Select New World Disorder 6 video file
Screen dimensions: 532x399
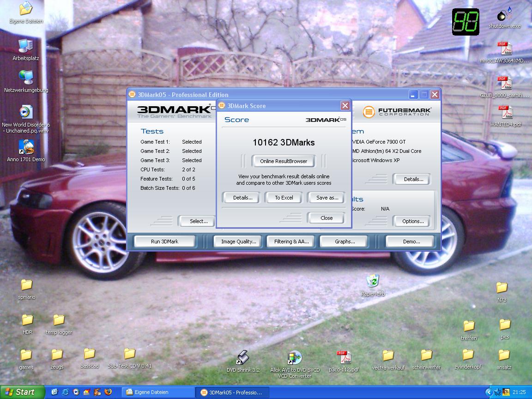pos(26,119)
